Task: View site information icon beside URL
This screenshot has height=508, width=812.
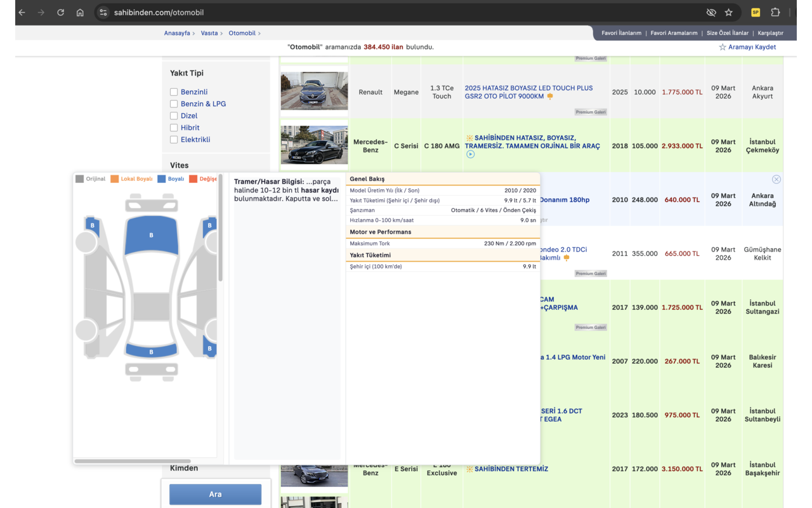Action: pos(103,13)
